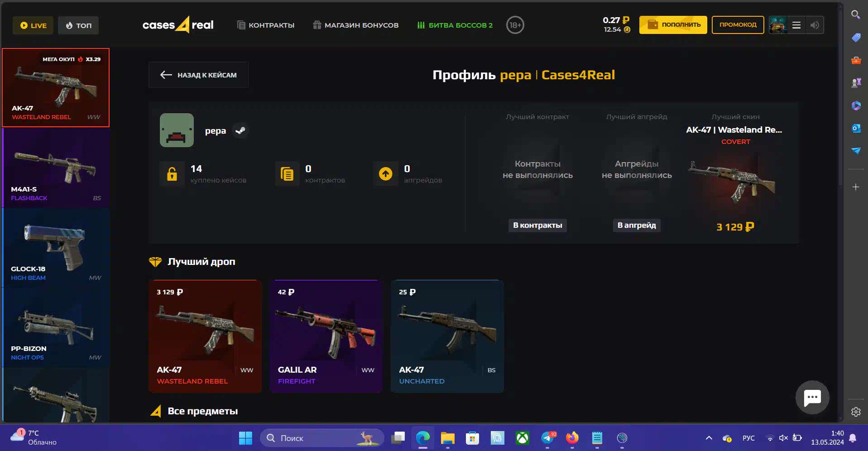The height and width of the screenshot is (451, 868).
Task: Open Edge sidebar Microsoft 365 icon
Action: pyautogui.click(x=856, y=106)
